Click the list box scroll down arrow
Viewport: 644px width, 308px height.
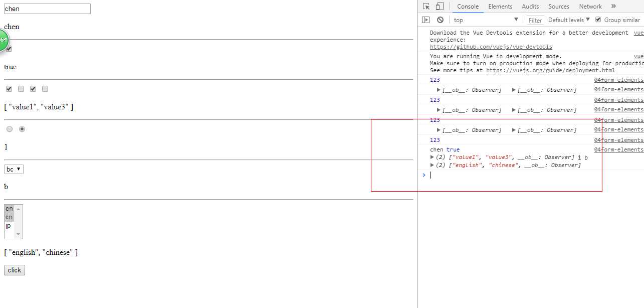pyautogui.click(x=19, y=234)
